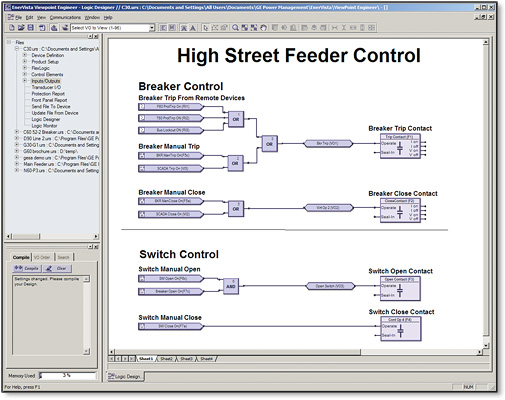Switch to the Sheet2 tab

pos(166,359)
